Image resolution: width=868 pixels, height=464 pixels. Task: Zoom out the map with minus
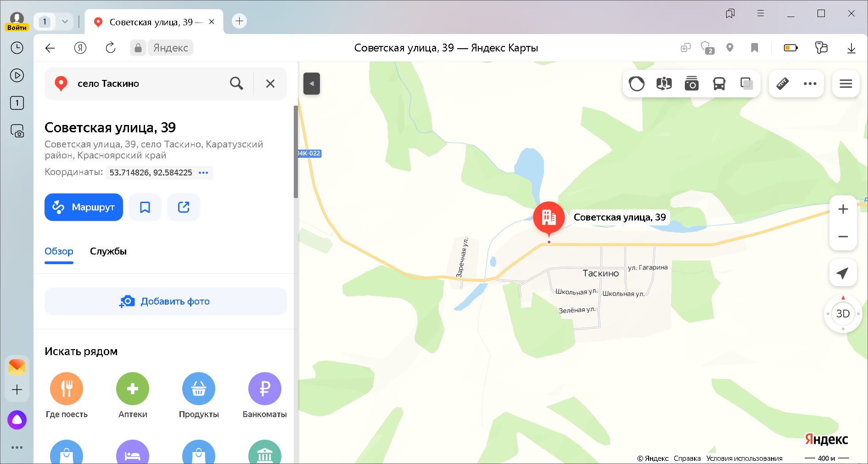843,237
